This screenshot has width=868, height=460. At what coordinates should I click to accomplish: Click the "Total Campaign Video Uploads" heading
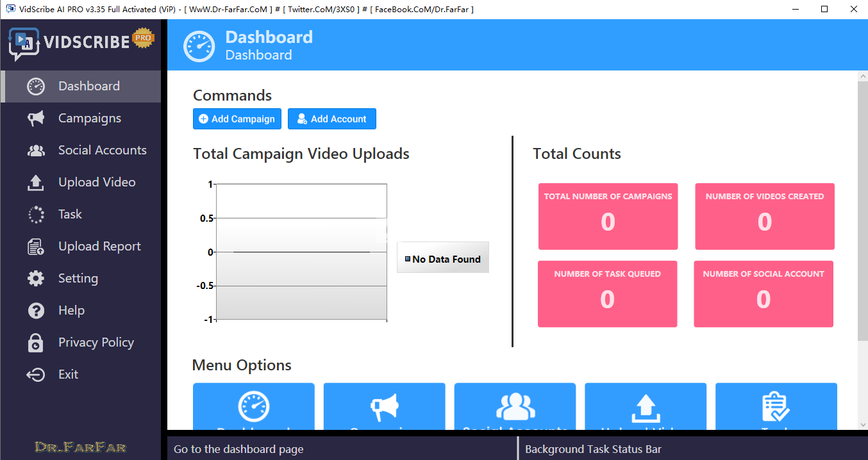(x=301, y=154)
